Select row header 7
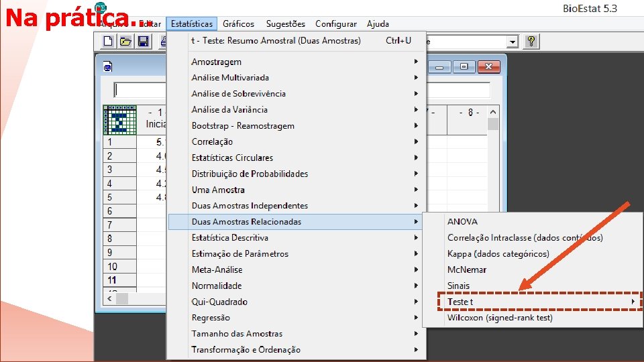 [x=119, y=225]
